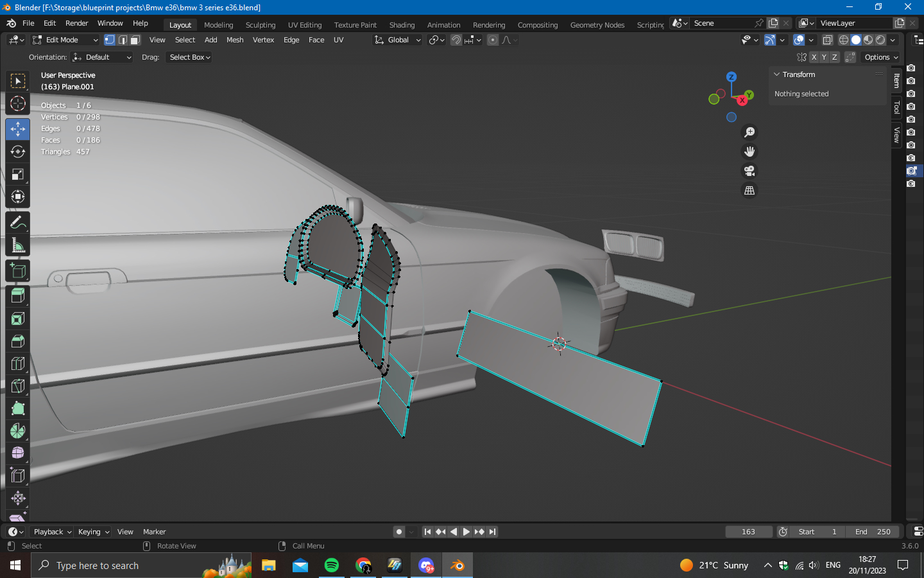Switch to orthographic view via grid gizmo
The image size is (924, 578).
[x=749, y=191]
